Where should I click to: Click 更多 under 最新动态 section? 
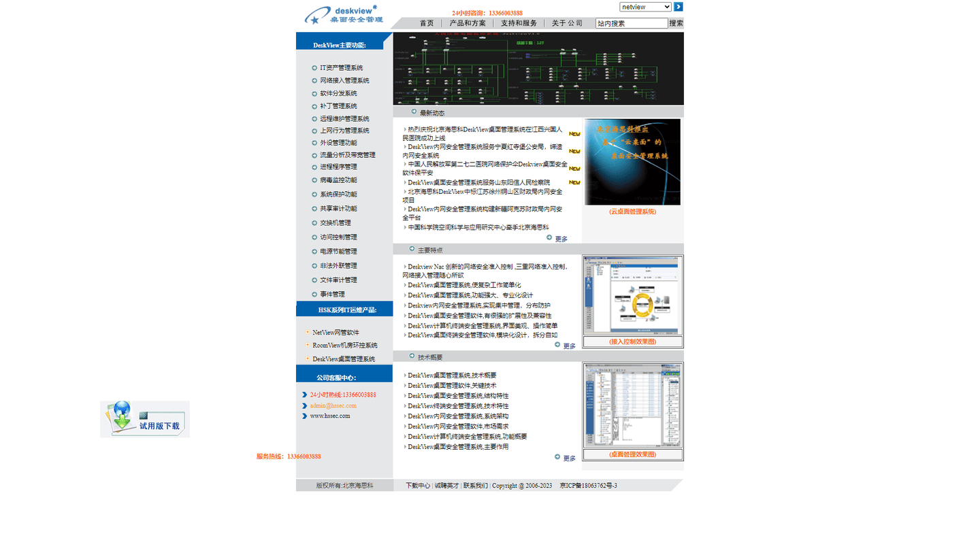pyautogui.click(x=561, y=239)
